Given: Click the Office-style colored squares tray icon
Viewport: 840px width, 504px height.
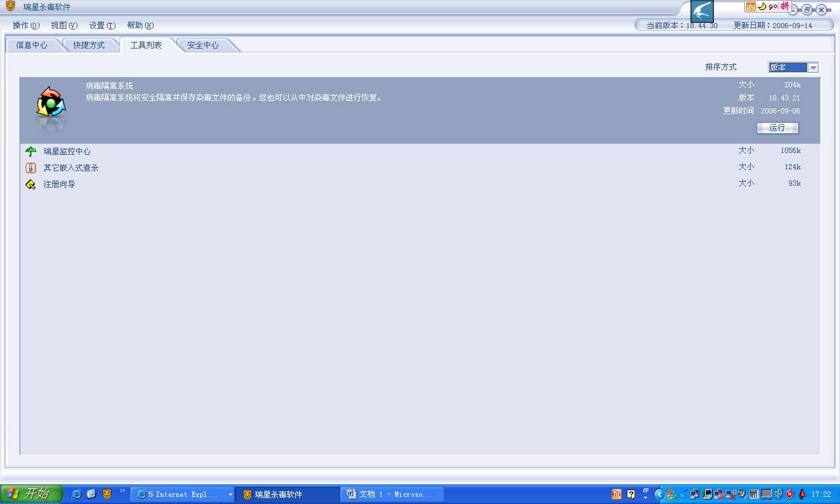Looking at the screenshot, I should 671,494.
